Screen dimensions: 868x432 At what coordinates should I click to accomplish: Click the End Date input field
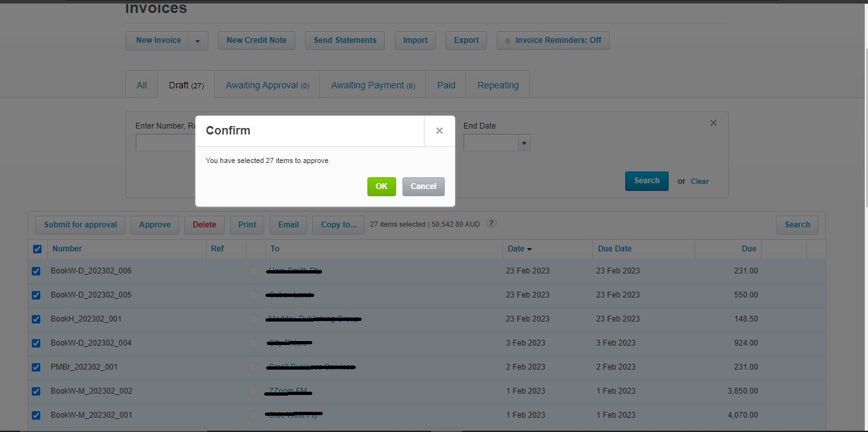coord(491,143)
